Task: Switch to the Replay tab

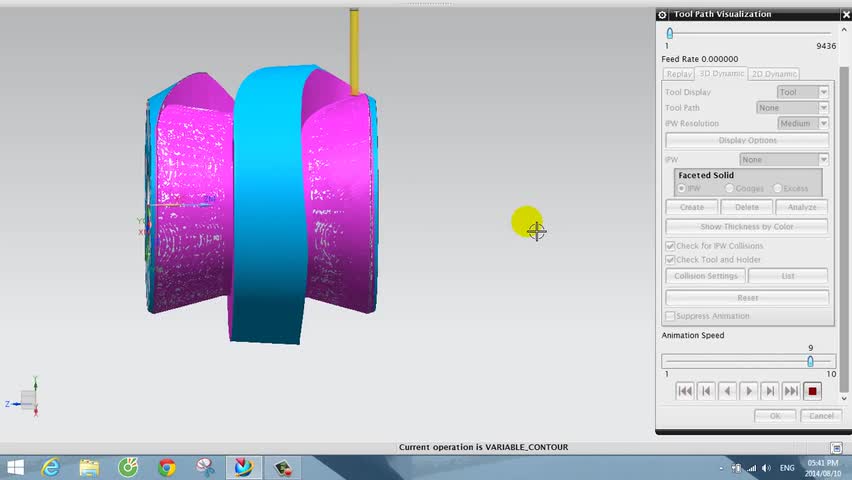Action: coord(679,74)
